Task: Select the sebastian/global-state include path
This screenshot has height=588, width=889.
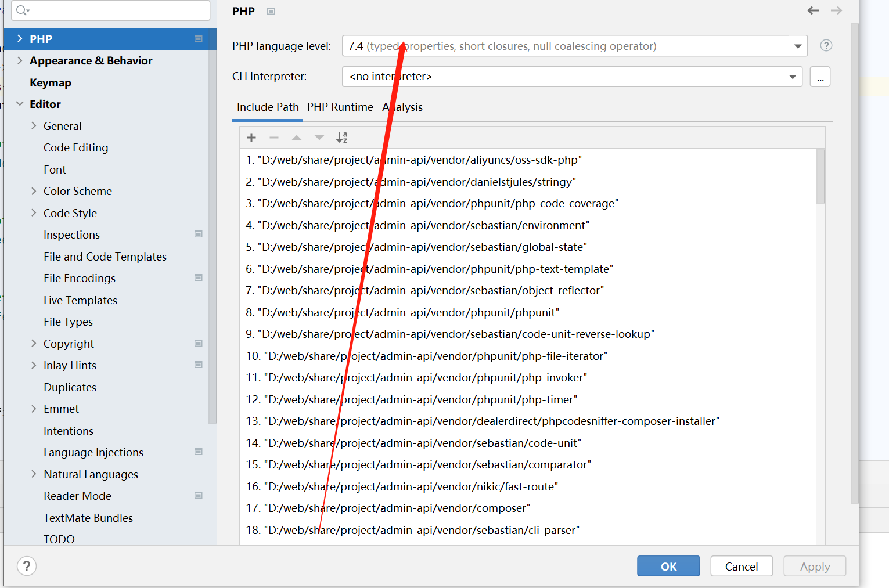Action: coord(528,247)
